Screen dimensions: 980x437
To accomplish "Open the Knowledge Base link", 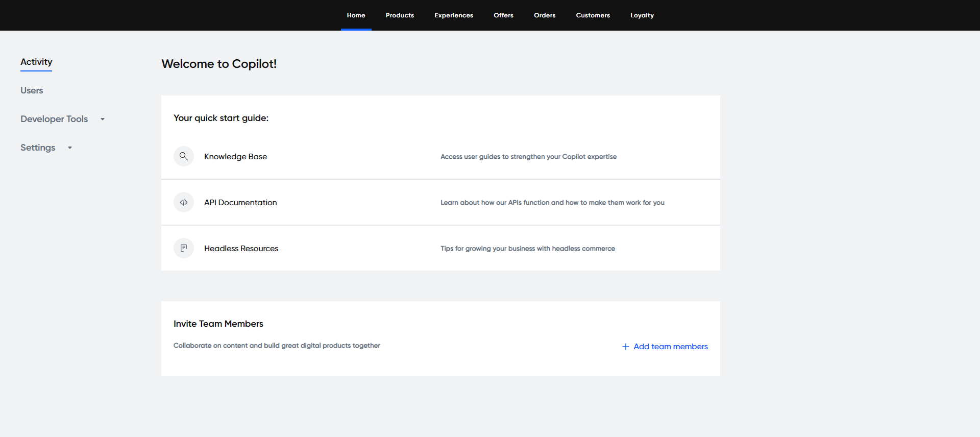I will click(235, 157).
